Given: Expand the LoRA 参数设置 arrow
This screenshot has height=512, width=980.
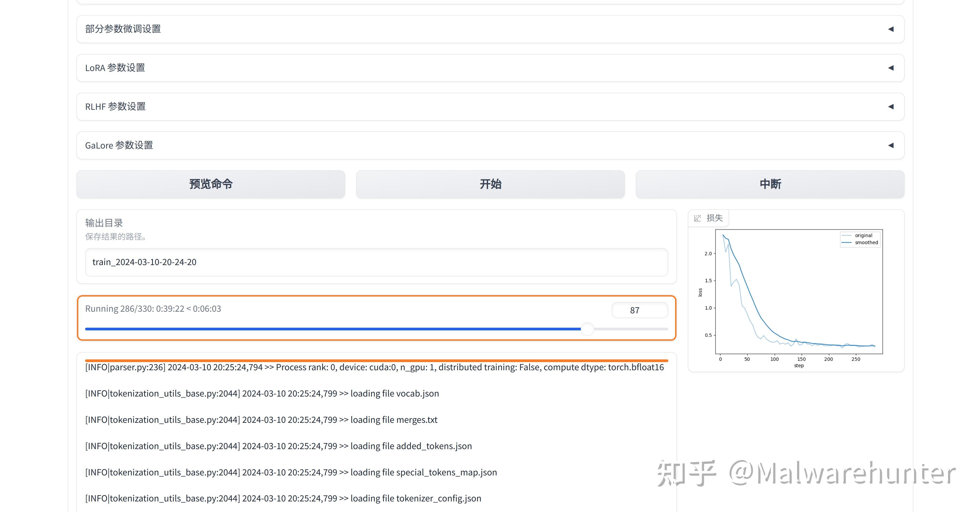Looking at the screenshot, I should click(x=891, y=68).
